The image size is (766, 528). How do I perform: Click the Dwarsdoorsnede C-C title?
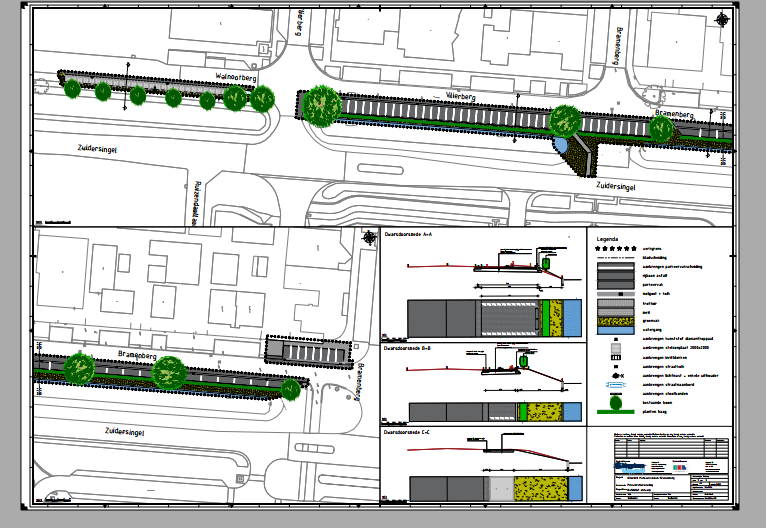[408, 432]
